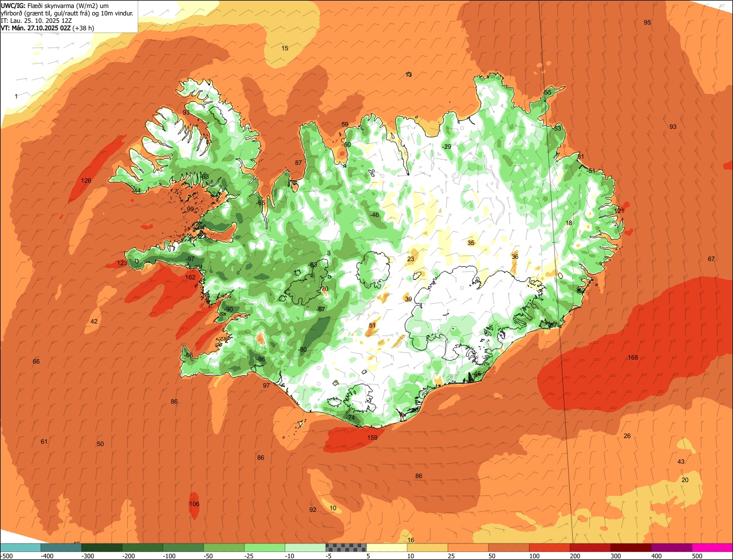
Task: Click the heat flux value 87
Action: tap(298, 163)
